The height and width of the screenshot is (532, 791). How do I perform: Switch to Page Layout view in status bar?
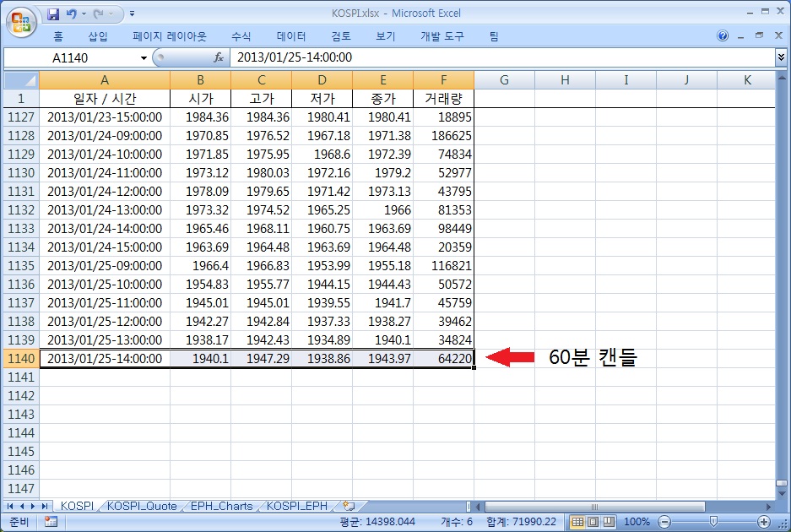592,521
